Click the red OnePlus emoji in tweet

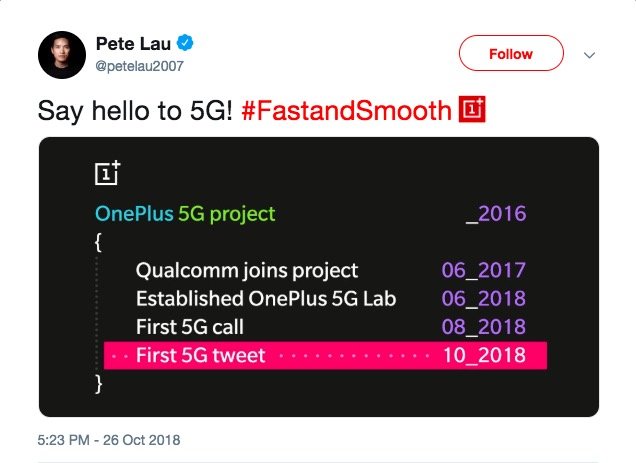472,109
